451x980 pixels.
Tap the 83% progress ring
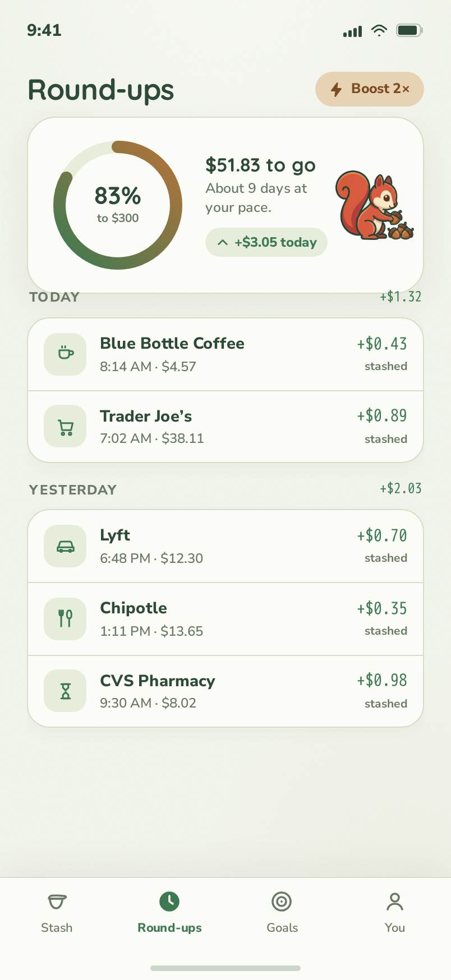(118, 205)
